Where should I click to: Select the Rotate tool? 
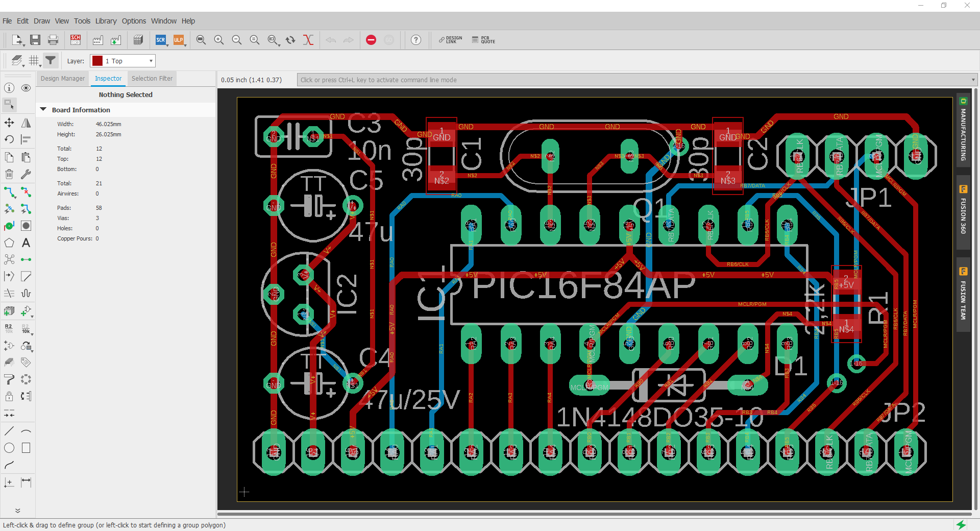coord(9,139)
